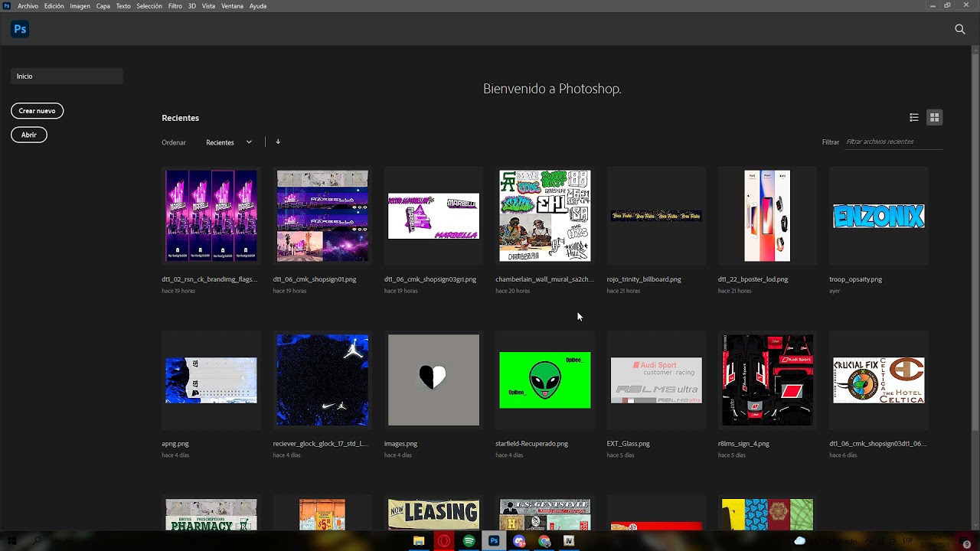Open File Explorer from taskbar
The image size is (980, 551).
click(419, 541)
